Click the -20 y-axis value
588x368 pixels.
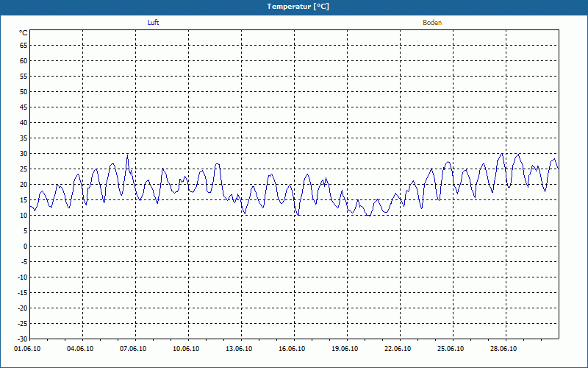[x=23, y=308]
